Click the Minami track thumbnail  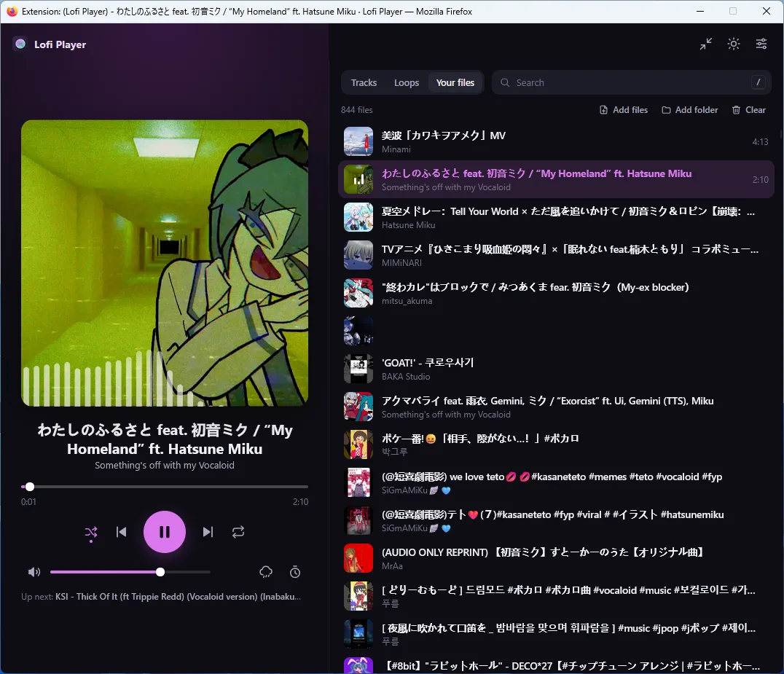point(358,141)
